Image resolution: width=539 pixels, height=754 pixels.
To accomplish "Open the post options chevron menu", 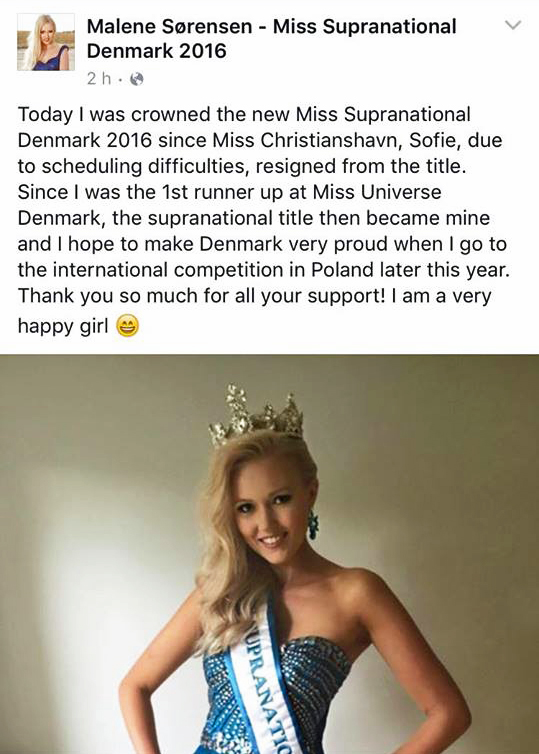I will pos(514,25).
